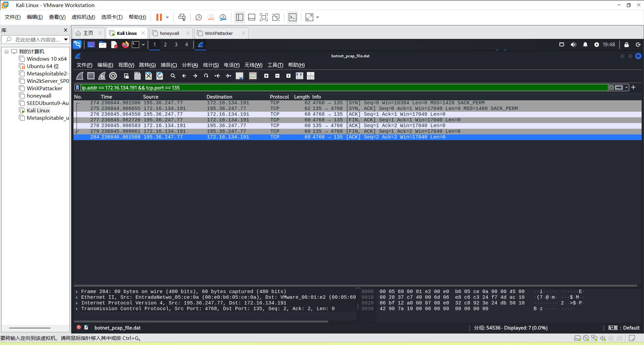
Task: Open a capture file icon
Action: [x=126, y=76]
